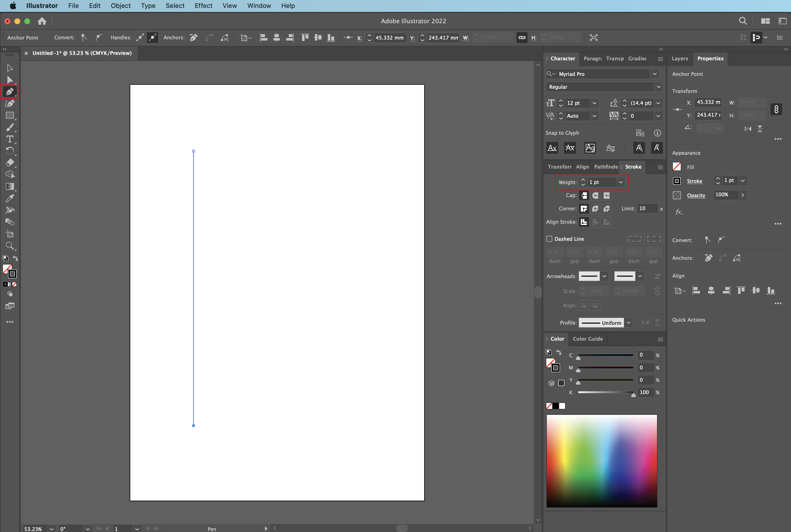Open the Uniform profile dropdown
This screenshot has height=532, width=791.
(x=629, y=323)
